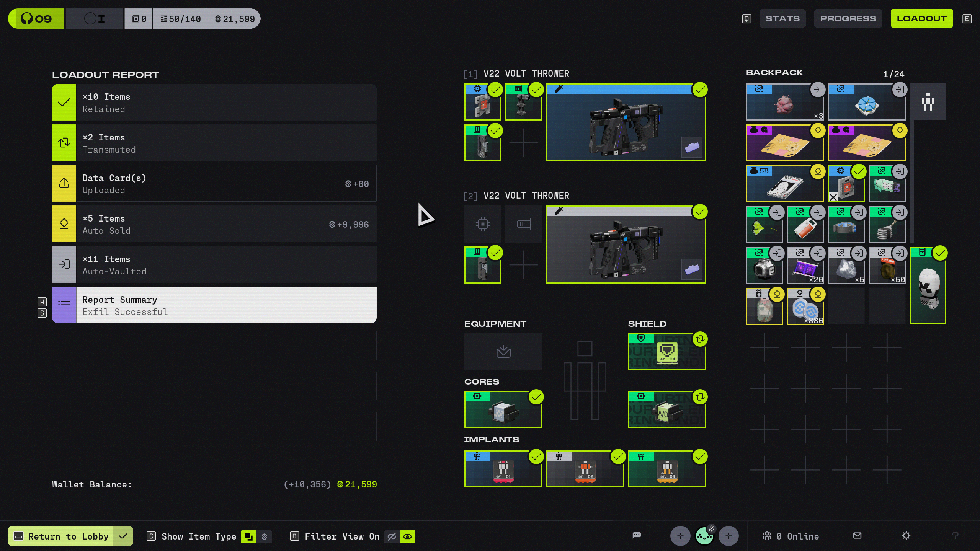Click the empty equipment slot download icon
Screen dimensions: 980x551
pyautogui.click(x=503, y=351)
